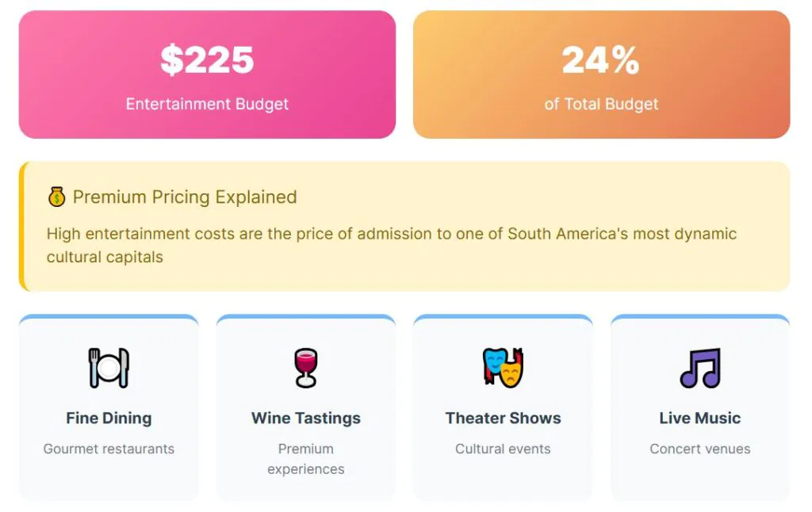Click the Premium experiences description
Viewport: 812px width, 512px height.
pyautogui.click(x=305, y=459)
